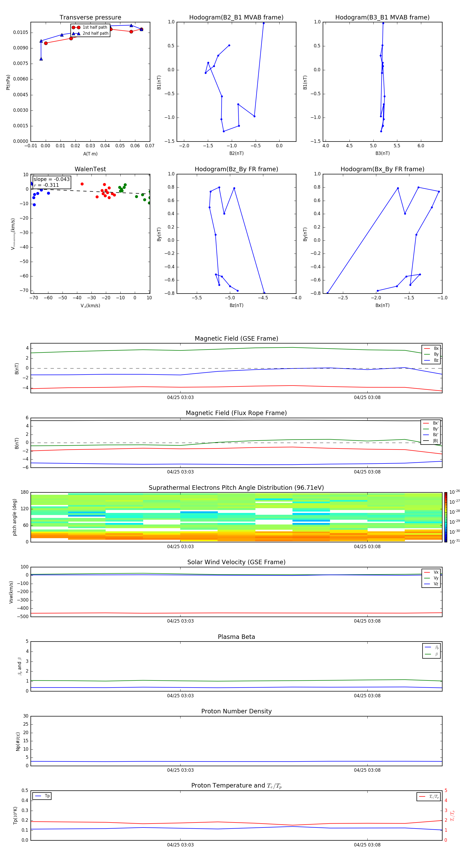Select the "slope = -0.043" annotation
This screenshot has width=473, height=868.
click(52, 179)
